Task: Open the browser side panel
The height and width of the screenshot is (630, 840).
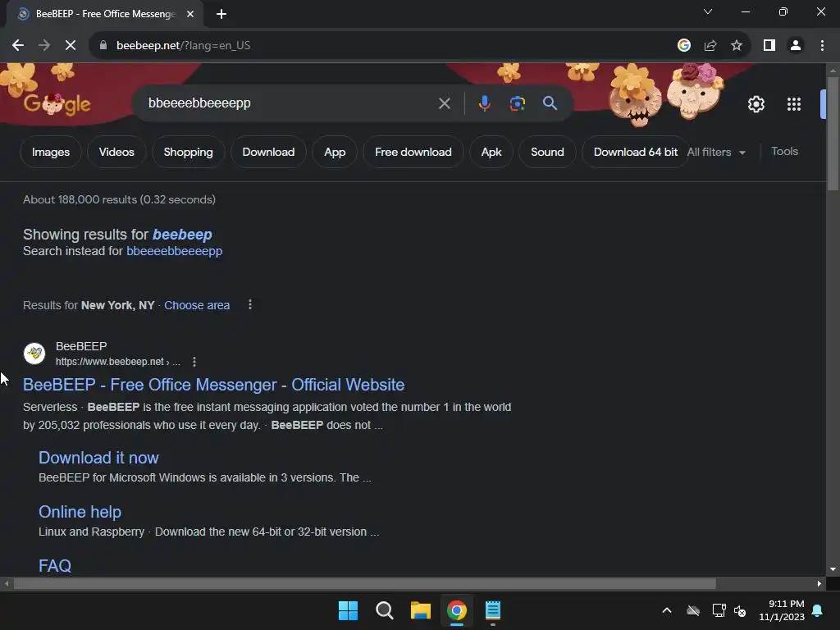Action: 769,46
